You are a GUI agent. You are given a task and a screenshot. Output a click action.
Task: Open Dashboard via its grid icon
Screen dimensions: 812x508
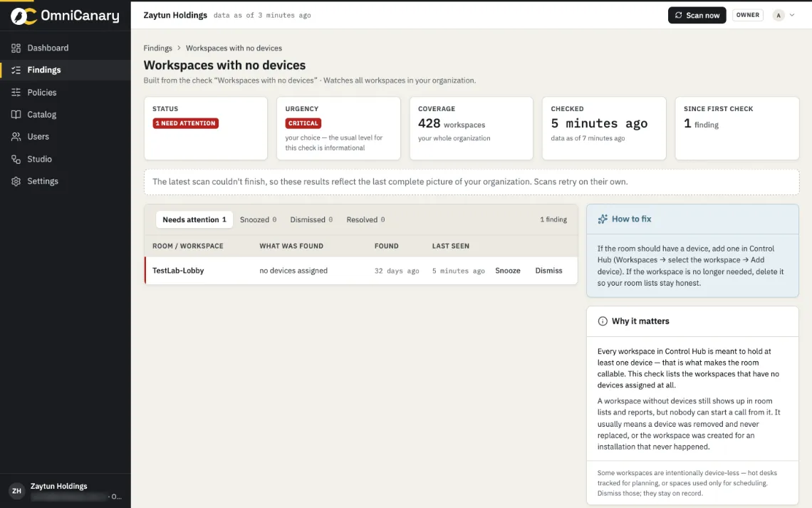click(x=16, y=48)
